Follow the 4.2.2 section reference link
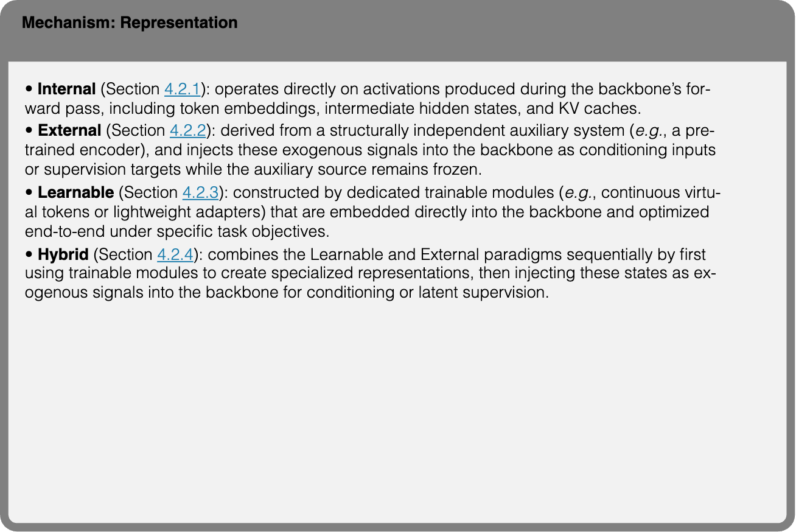Viewport: 796px width, 532px height. pyautogui.click(x=187, y=131)
